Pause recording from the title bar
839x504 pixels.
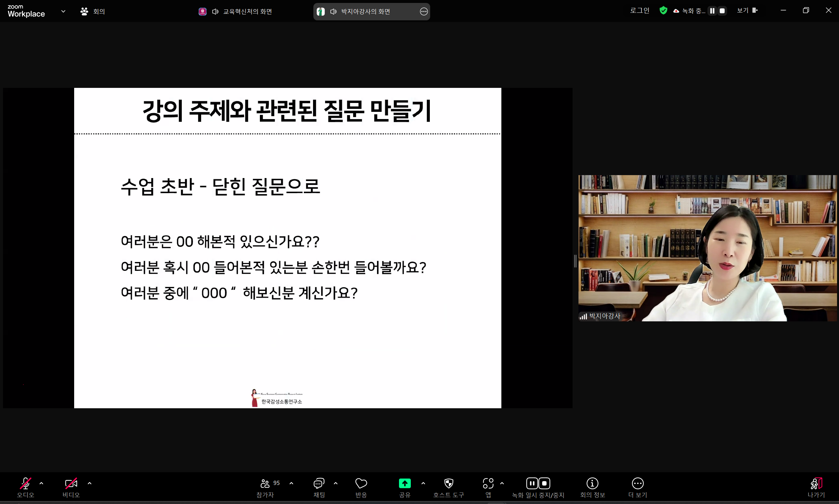[712, 10]
